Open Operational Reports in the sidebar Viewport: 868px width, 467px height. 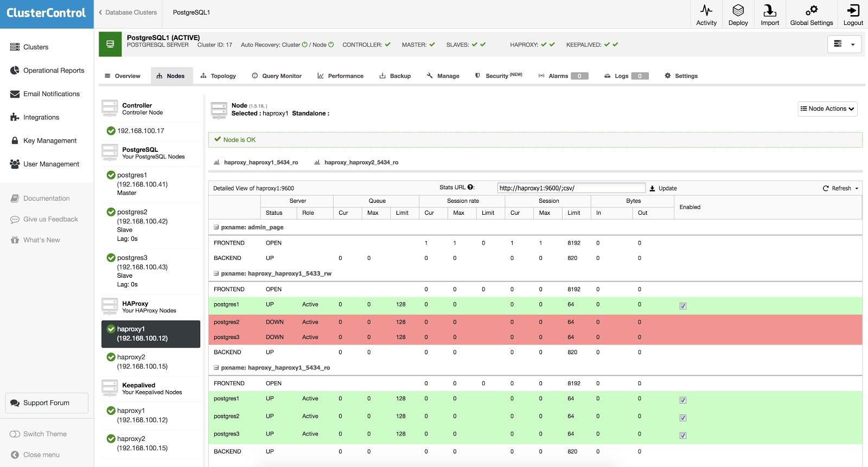[x=47, y=71]
